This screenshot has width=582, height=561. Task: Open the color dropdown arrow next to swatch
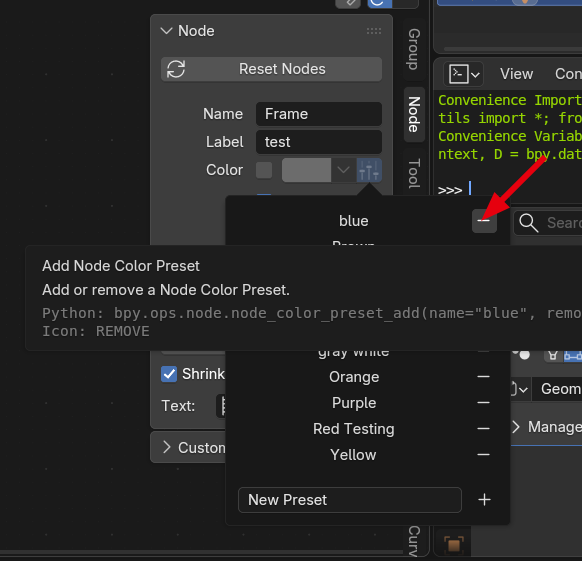click(343, 170)
